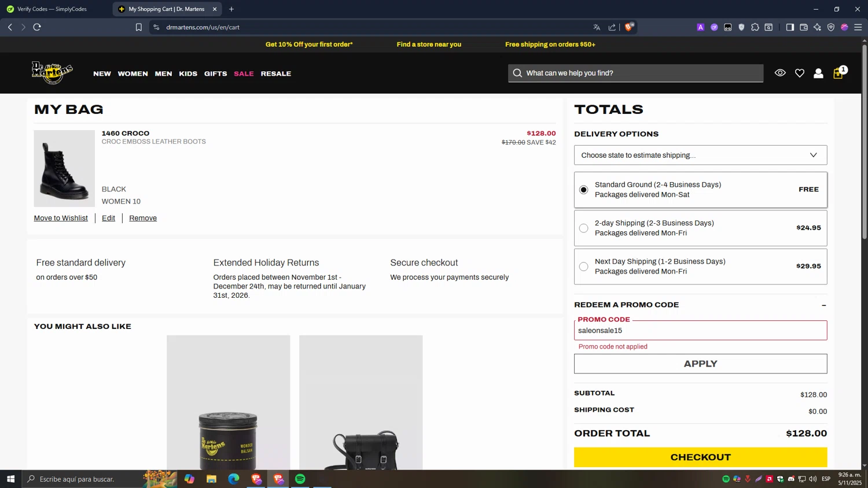The width and height of the screenshot is (868, 488).
Task: Click the yellow CHECKOUT button
Action: coord(700,457)
